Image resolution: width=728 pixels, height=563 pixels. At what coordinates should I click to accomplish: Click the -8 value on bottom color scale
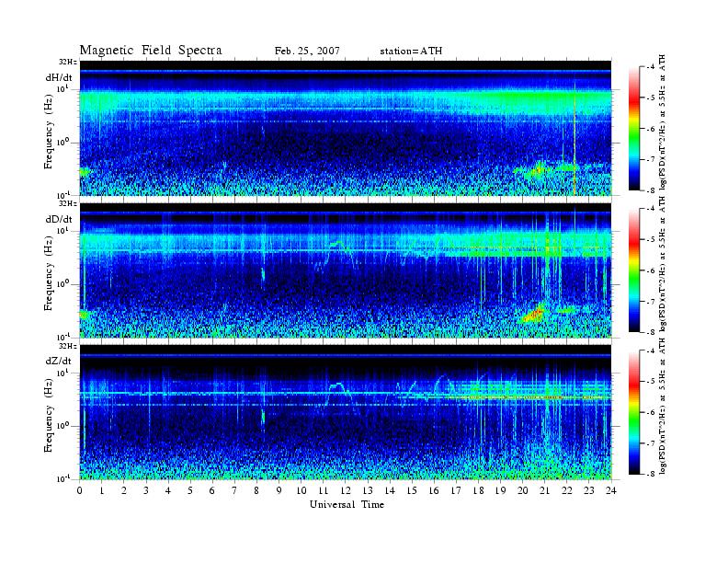point(651,474)
